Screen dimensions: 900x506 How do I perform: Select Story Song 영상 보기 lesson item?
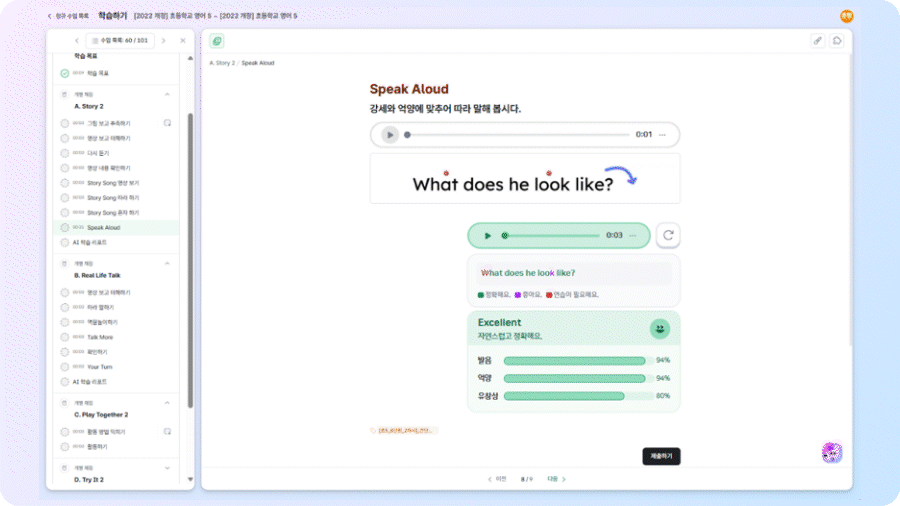[x=113, y=183]
